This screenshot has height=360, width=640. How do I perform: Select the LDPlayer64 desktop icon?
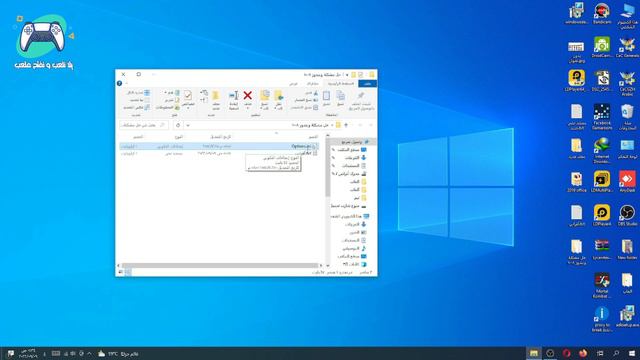(x=576, y=80)
